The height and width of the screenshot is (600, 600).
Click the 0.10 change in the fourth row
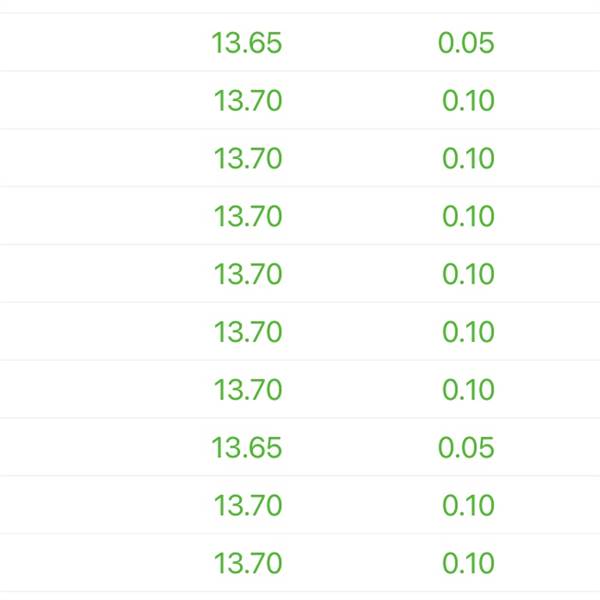[468, 216]
